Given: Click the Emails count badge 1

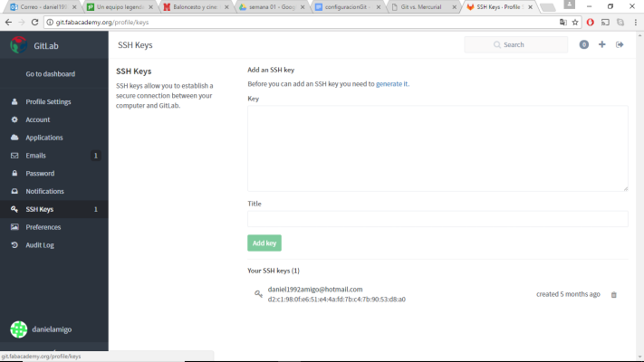Looking at the screenshot, I should (x=96, y=156).
